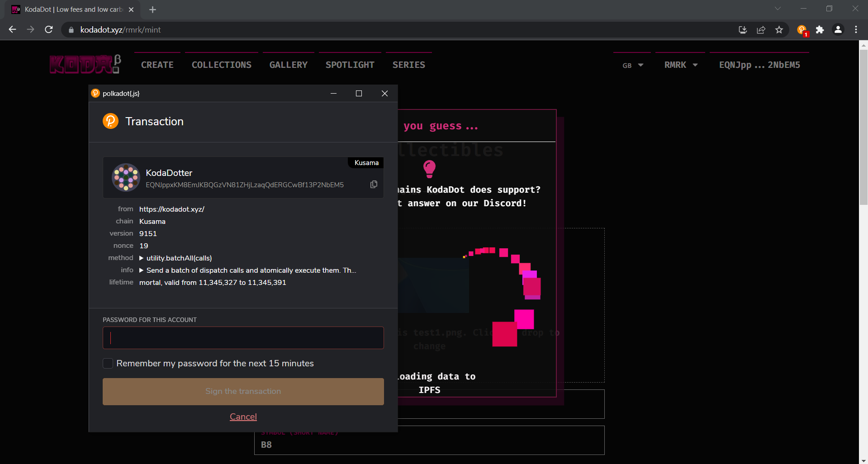The height and width of the screenshot is (464, 868).
Task: Copy the KodaDotter account address
Action: point(374,185)
